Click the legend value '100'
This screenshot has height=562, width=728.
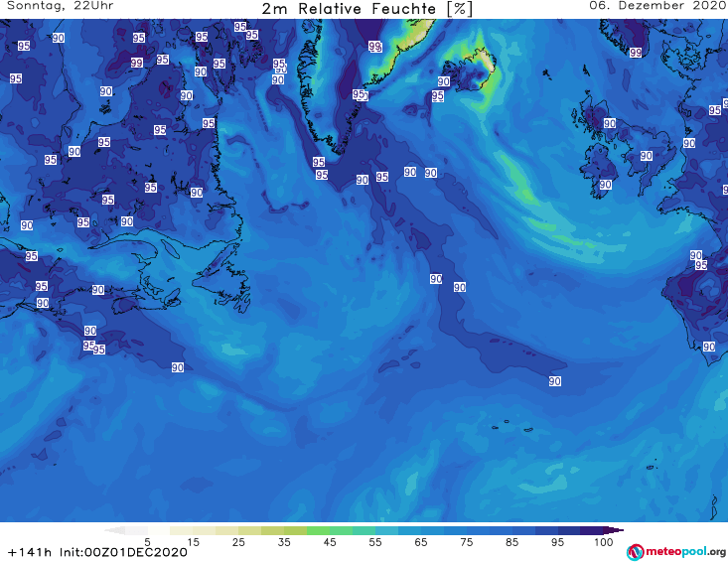604,542
